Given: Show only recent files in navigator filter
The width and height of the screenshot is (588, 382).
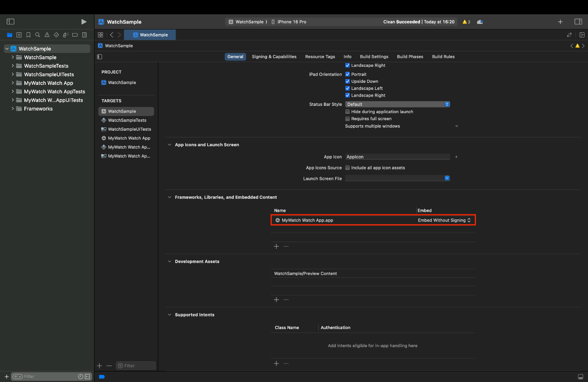Looking at the screenshot, I should click(80, 377).
